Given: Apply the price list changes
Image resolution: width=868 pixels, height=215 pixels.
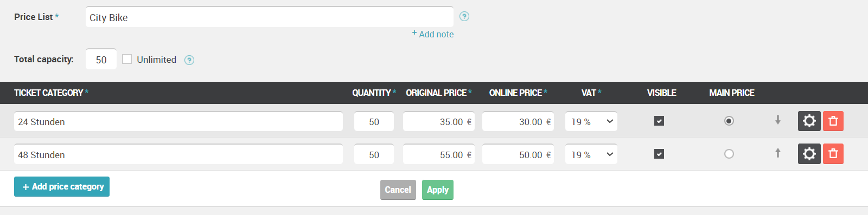Looking at the screenshot, I should [438, 190].
